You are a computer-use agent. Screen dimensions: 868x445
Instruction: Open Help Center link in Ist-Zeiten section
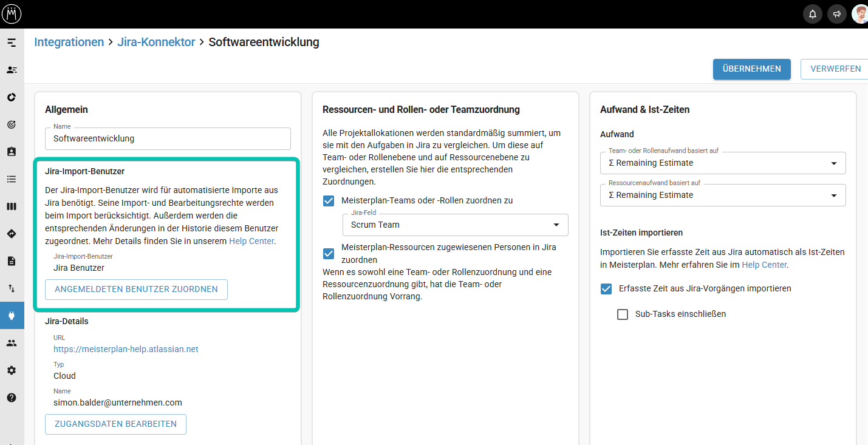pos(764,265)
